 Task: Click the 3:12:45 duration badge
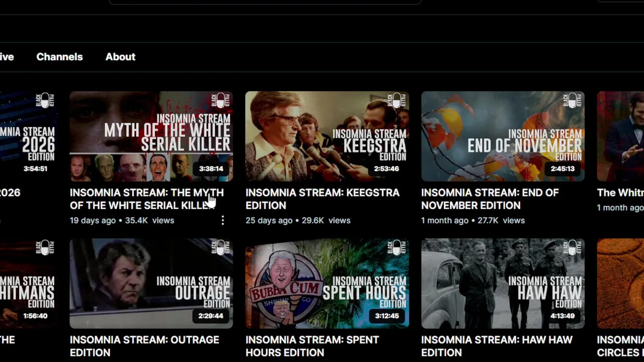click(x=386, y=316)
